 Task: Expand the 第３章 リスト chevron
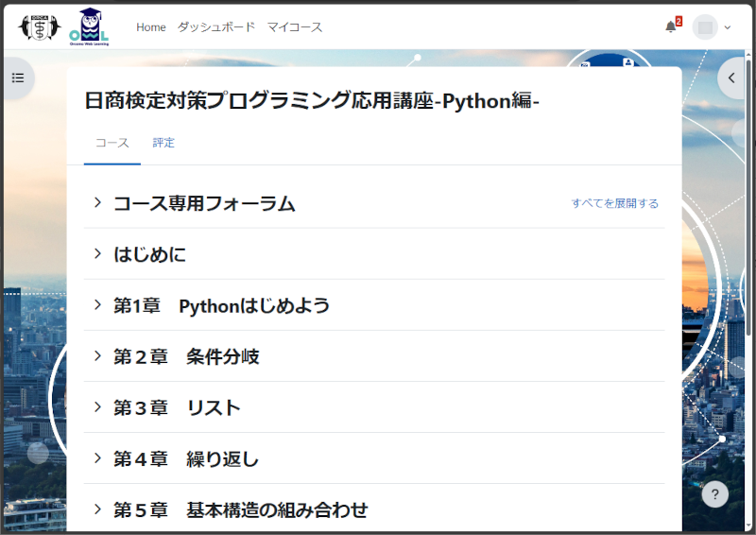pyautogui.click(x=97, y=406)
